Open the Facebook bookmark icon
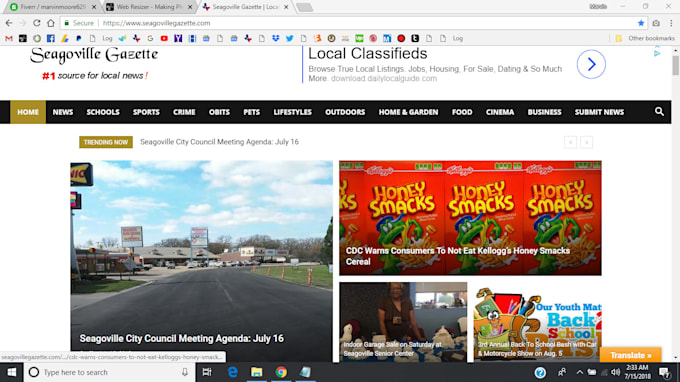Image resolution: width=680 pixels, height=382 pixels. tap(51, 39)
